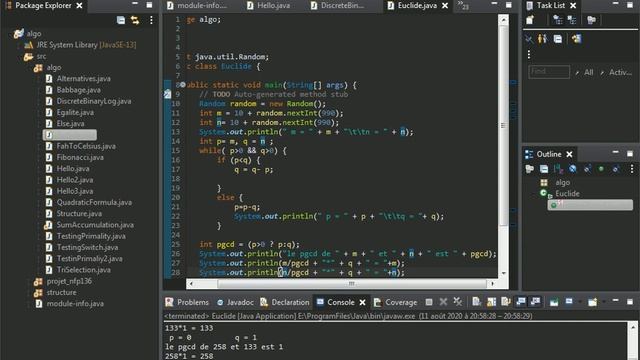Create new task in Task List
The image size is (640, 360).
530,20
